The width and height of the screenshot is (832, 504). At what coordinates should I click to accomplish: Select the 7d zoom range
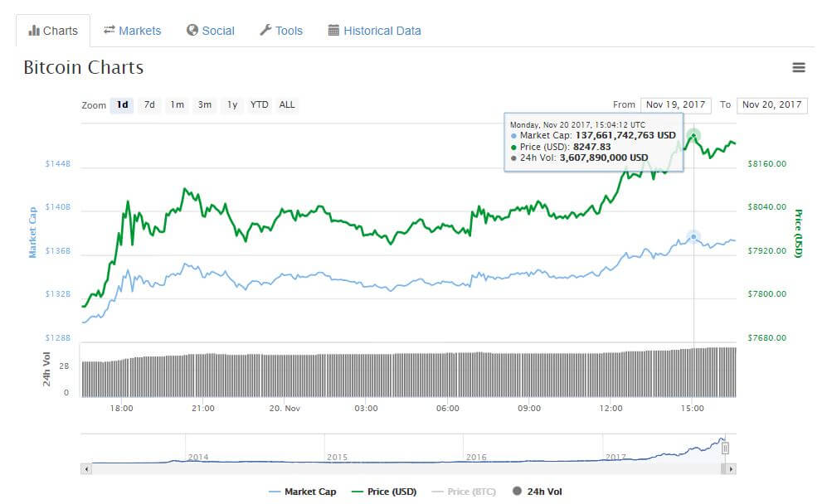click(149, 105)
